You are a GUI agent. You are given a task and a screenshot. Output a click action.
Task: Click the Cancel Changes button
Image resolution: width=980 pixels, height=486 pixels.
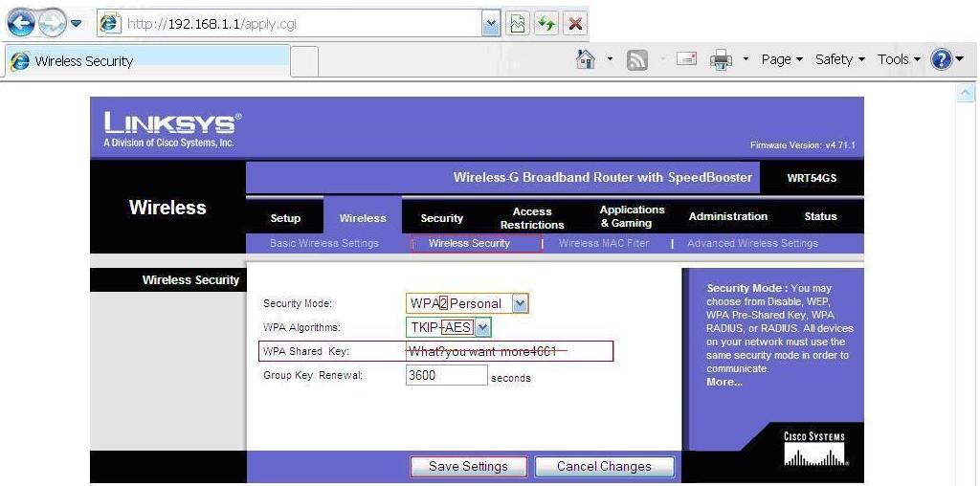(x=604, y=466)
